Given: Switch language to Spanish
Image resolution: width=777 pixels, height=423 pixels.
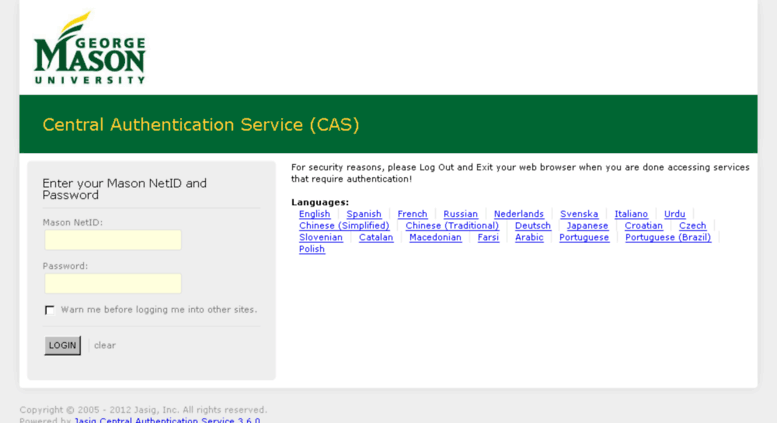Looking at the screenshot, I should tap(364, 214).
